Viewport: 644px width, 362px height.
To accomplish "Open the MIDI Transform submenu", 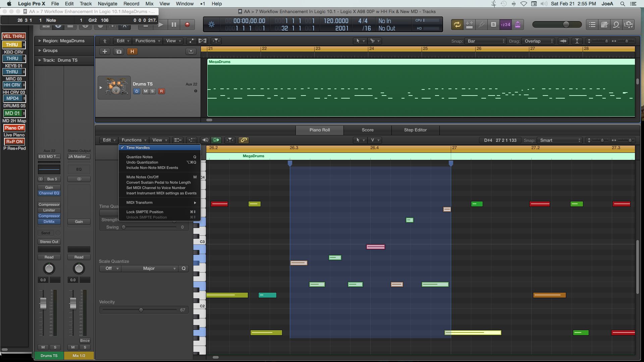I will pyautogui.click(x=159, y=202).
